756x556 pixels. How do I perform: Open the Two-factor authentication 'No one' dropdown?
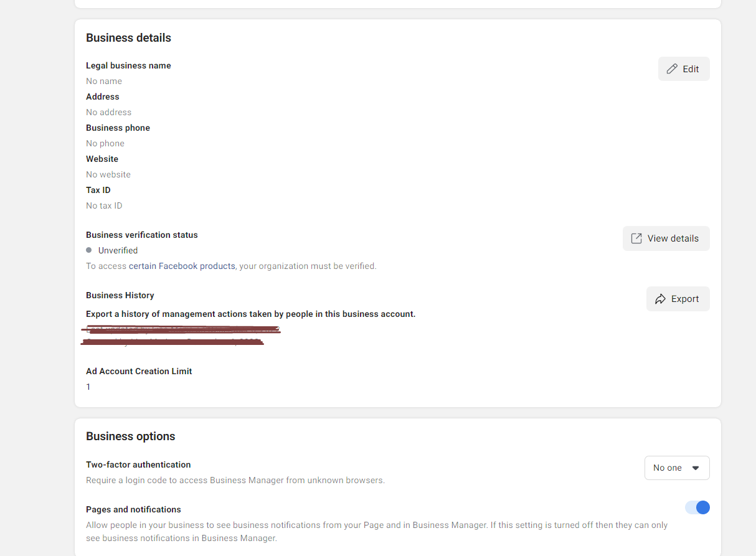[x=677, y=468]
